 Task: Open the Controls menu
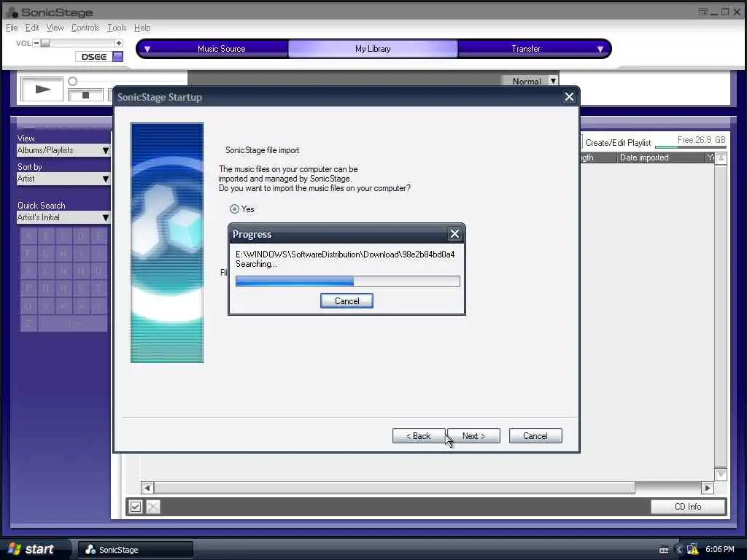85,28
